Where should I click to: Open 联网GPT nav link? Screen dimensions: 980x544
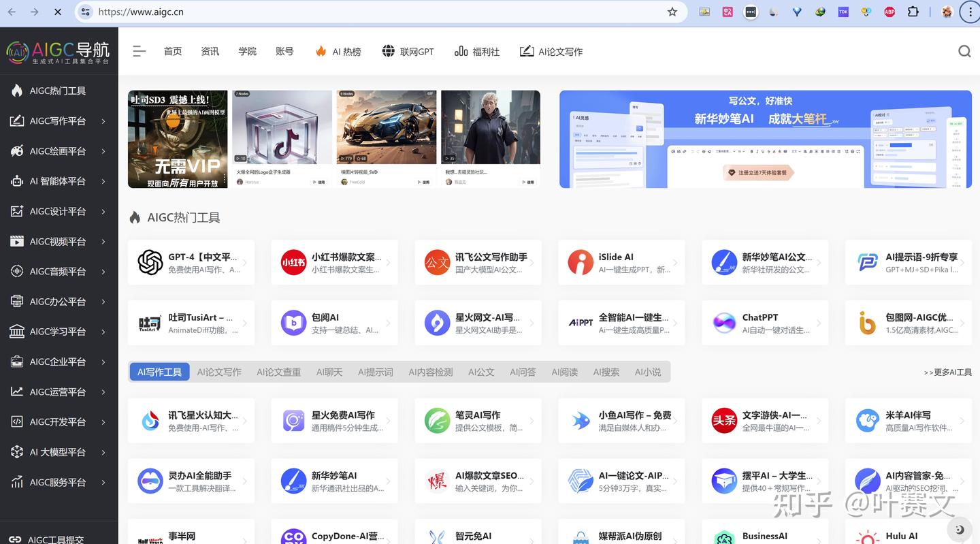tap(408, 51)
